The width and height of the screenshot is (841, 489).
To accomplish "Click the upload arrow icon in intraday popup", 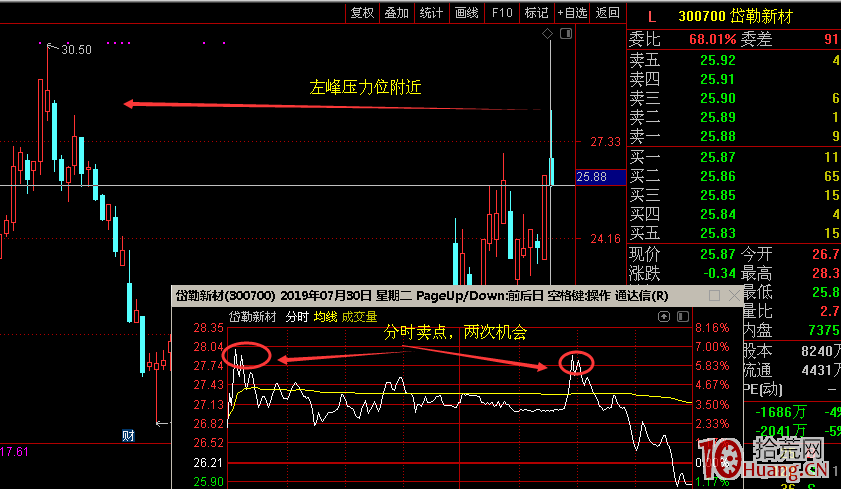I will pyautogui.click(x=664, y=316).
